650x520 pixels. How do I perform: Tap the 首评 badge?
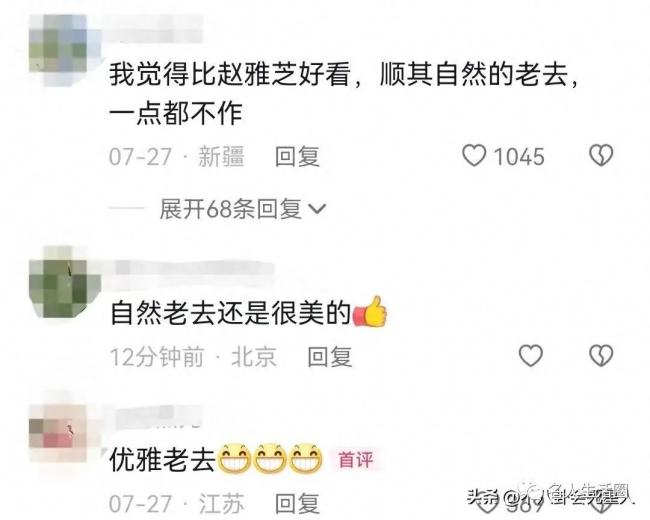tap(356, 459)
